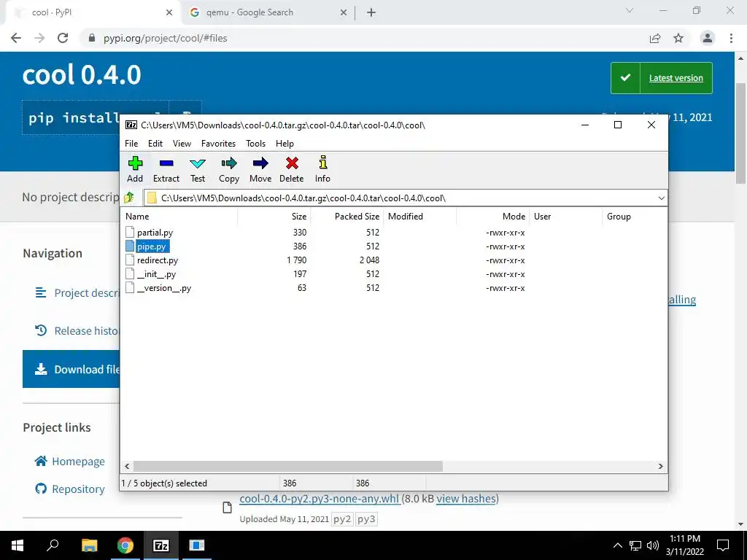Open Chrome tab search chevron

tap(630, 10)
